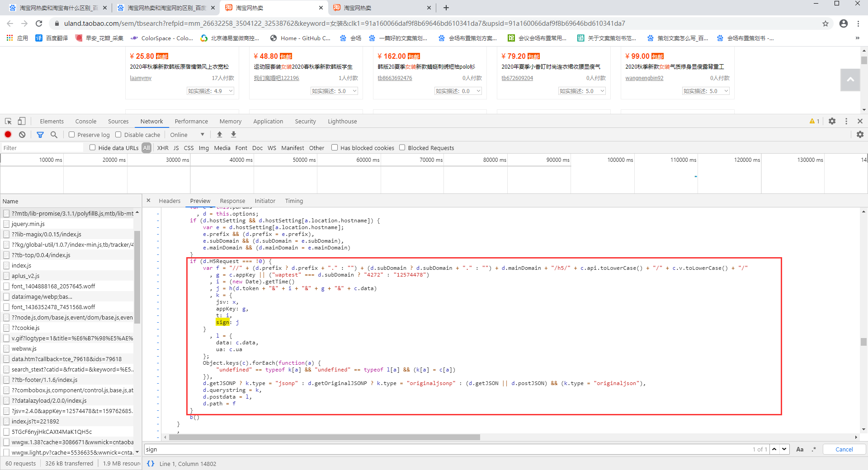Go to next search match

coord(784,449)
